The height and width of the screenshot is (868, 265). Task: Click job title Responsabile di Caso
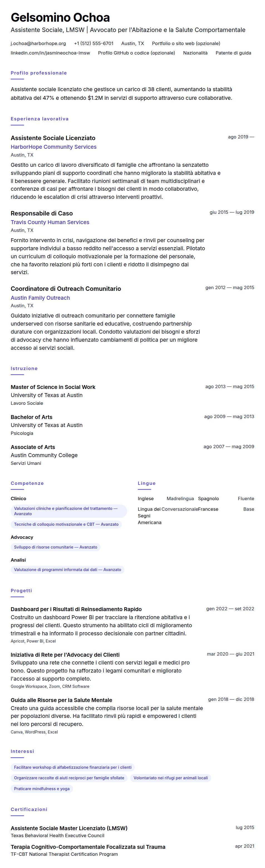click(x=42, y=213)
